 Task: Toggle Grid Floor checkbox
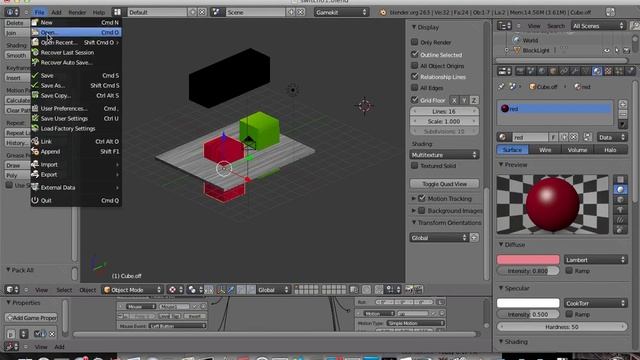pyautogui.click(x=414, y=100)
